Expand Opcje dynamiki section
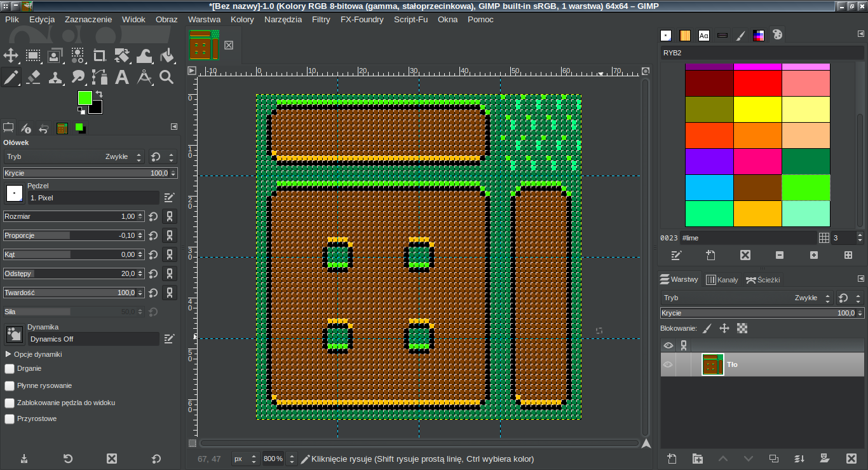 [9, 354]
